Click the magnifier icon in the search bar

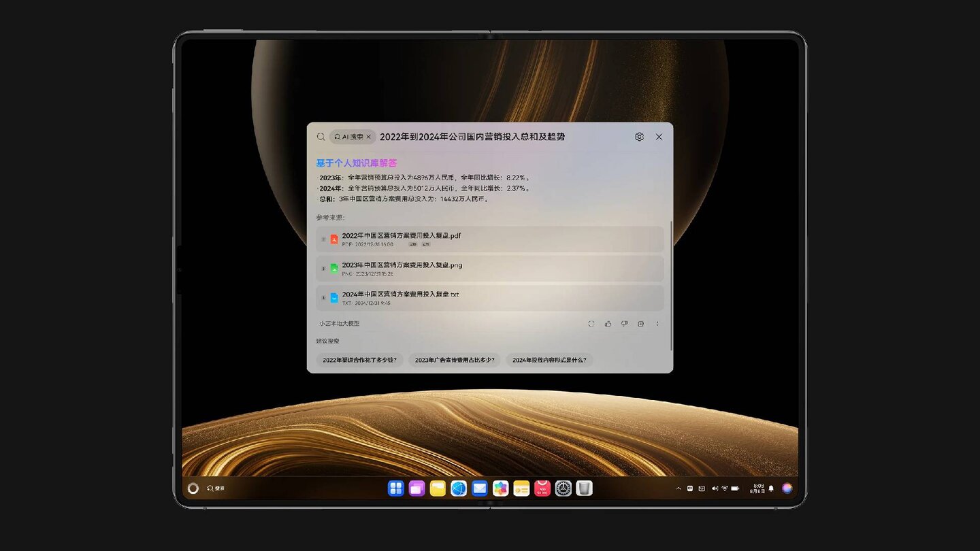pyautogui.click(x=321, y=137)
